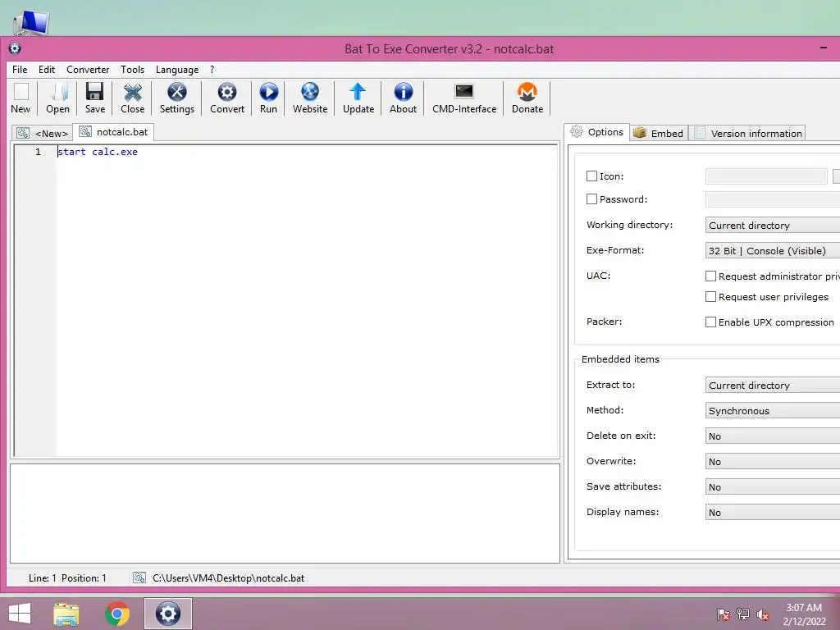The height and width of the screenshot is (630, 840).
Task: Click file icon in the status bar
Action: coord(139,577)
